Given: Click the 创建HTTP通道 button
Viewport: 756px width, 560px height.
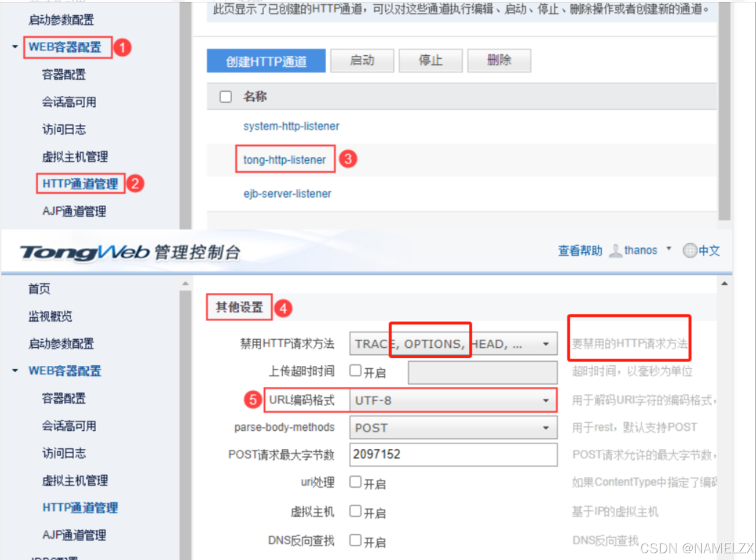Looking at the screenshot, I should [266, 61].
